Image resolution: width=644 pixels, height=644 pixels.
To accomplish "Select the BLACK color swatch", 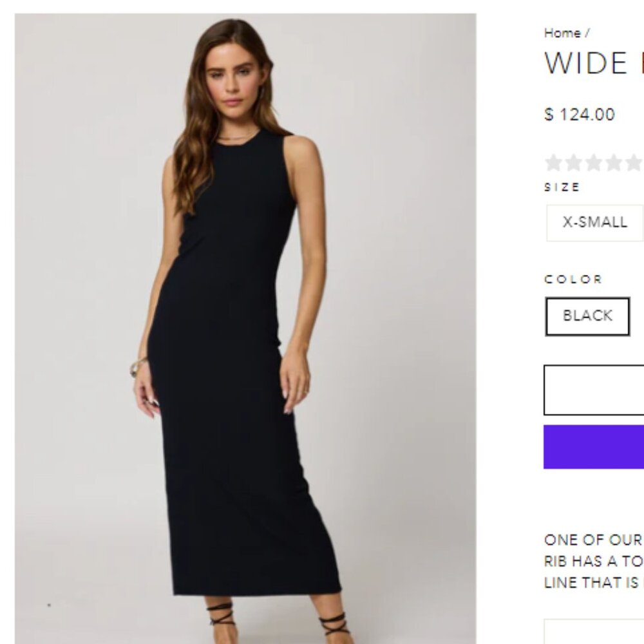I will 587,315.
